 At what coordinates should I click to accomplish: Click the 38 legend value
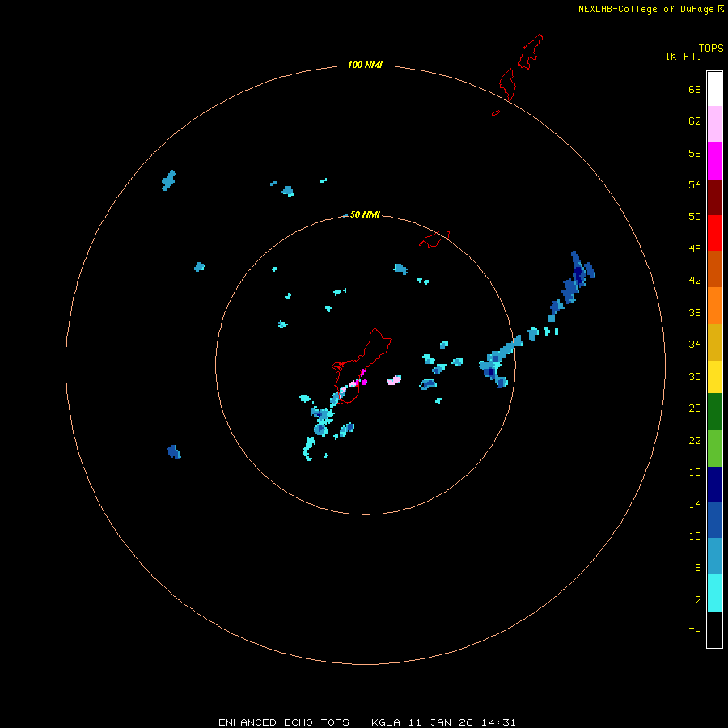[x=695, y=313]
